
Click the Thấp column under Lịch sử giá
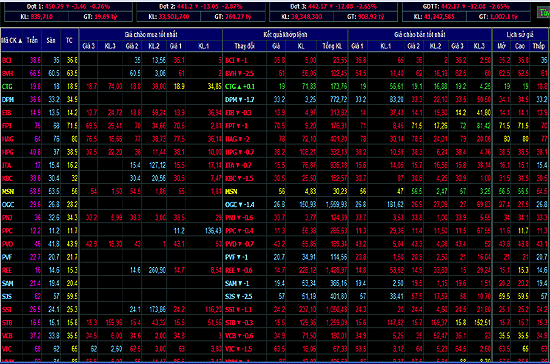tap(539, 46)
